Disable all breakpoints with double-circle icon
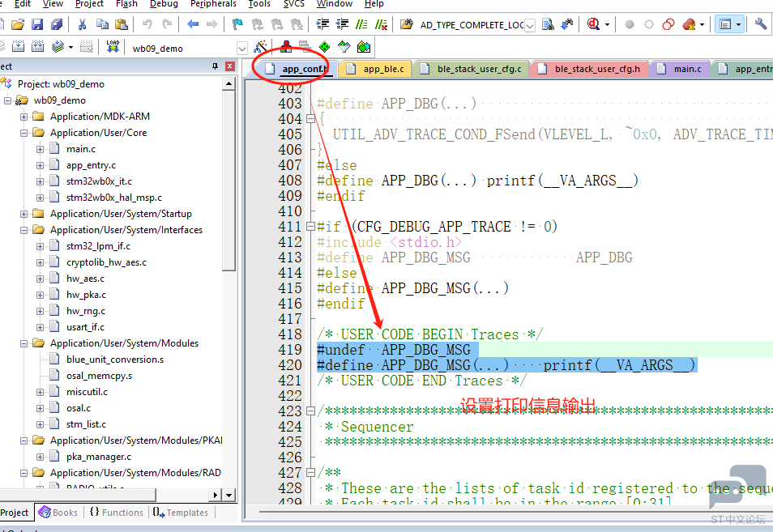Viewport: 773px width, 532px height. pos(668,24)
